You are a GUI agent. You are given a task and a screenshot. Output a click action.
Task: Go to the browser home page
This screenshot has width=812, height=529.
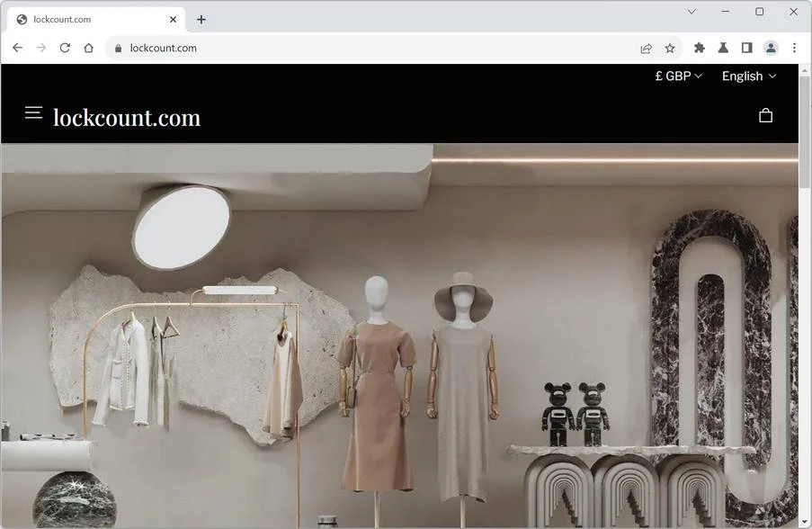88,48
